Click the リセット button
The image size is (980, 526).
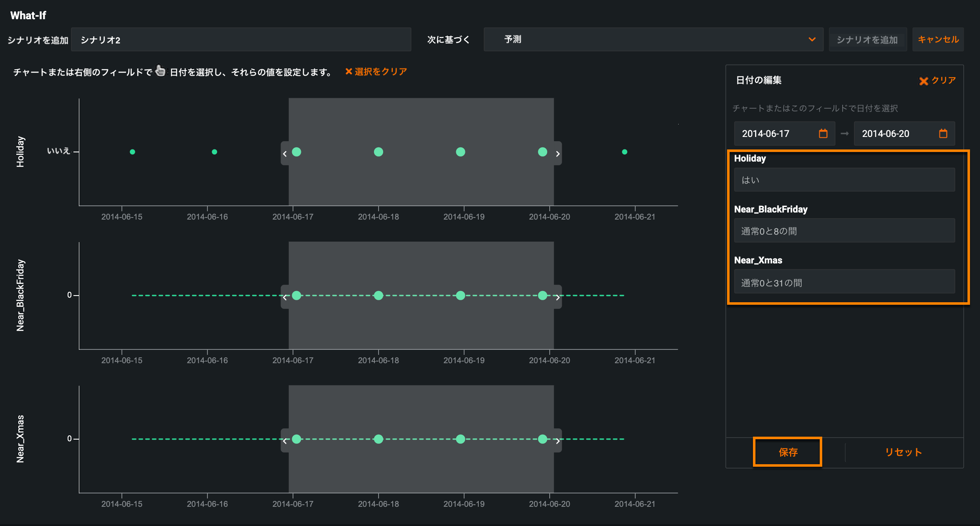click(x=904, y=452)
